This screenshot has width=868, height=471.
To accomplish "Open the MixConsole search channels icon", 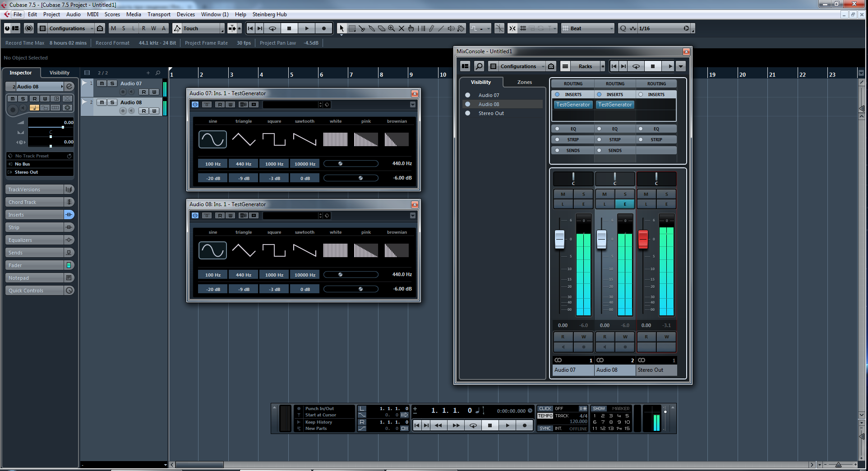I will click(x=479, y=66).
